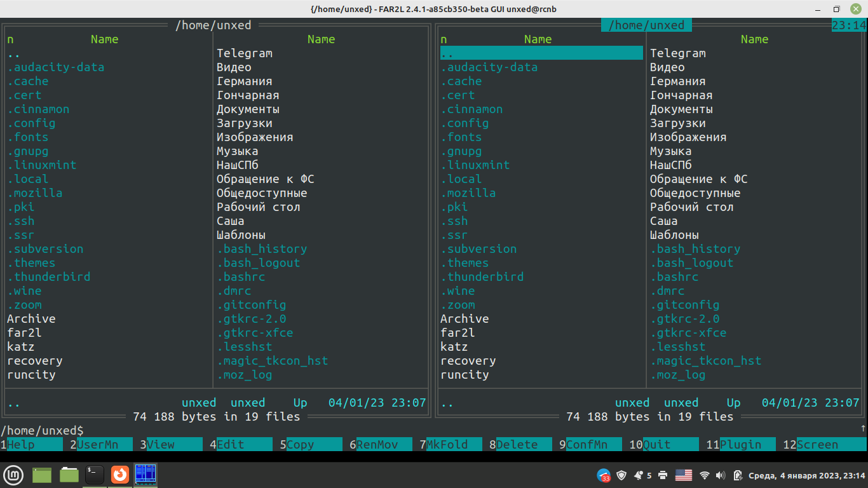Open notifications via the bell tray icon
Viewport: 868px width, 488px height.
[638, 475]
